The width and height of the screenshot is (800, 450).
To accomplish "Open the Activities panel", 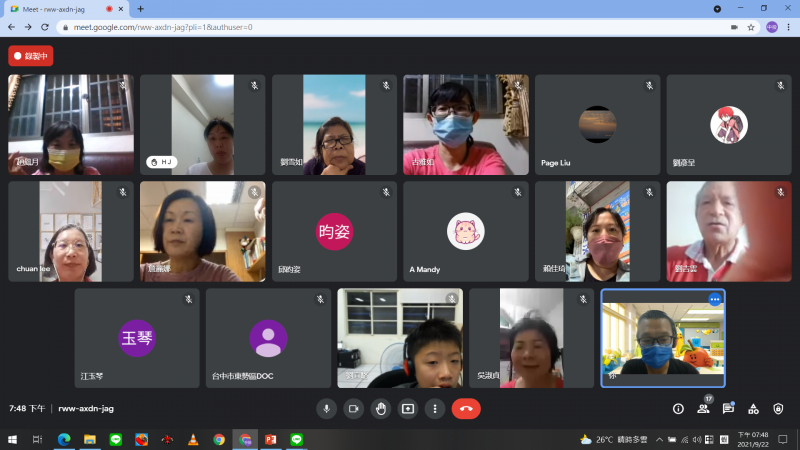I will point(753,408).
